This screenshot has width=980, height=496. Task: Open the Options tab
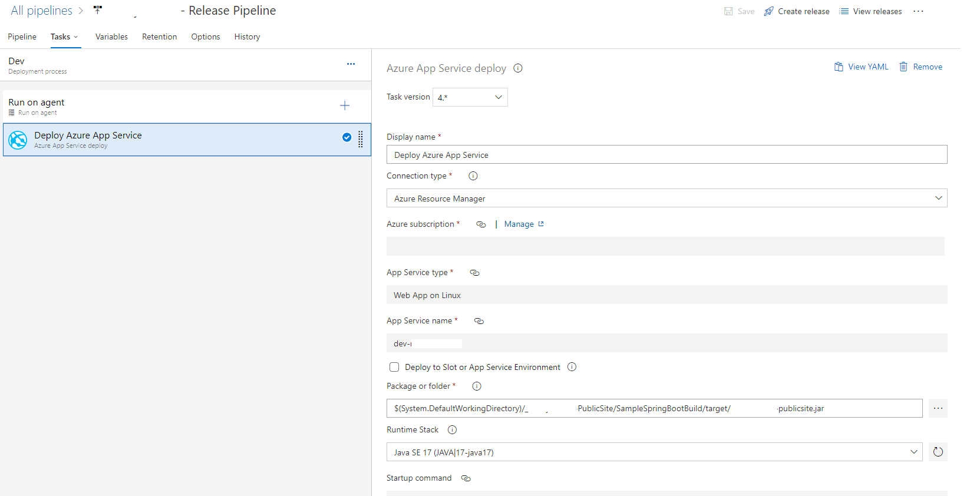click(x=206, y=37)
